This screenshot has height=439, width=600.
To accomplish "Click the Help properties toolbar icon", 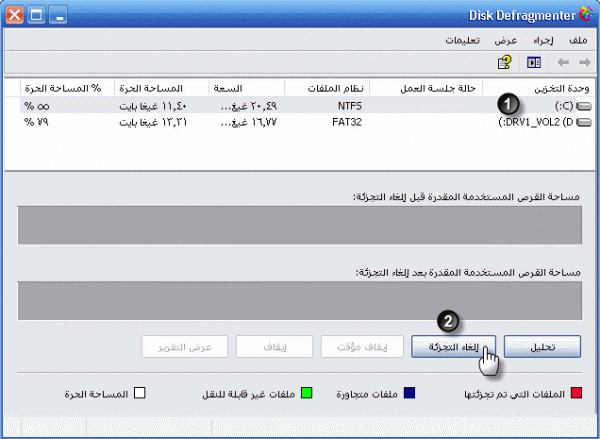I will [504, 62].
